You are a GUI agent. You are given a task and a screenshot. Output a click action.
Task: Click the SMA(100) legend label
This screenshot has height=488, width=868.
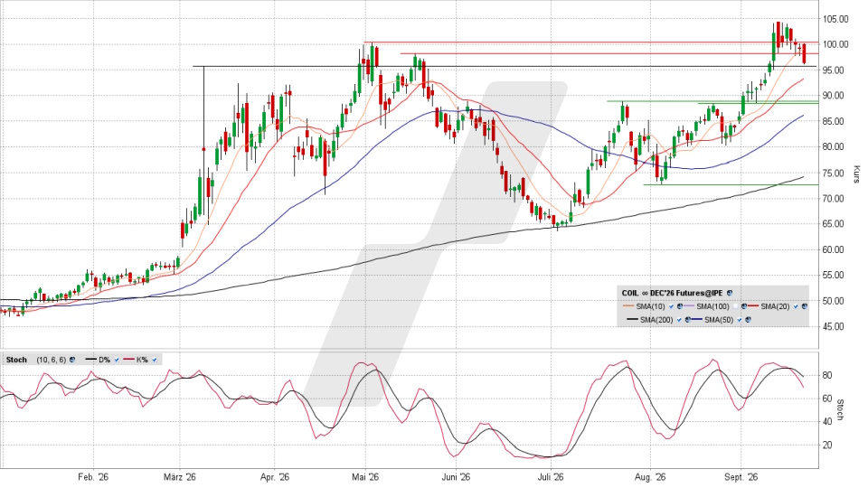pos(713,306)
